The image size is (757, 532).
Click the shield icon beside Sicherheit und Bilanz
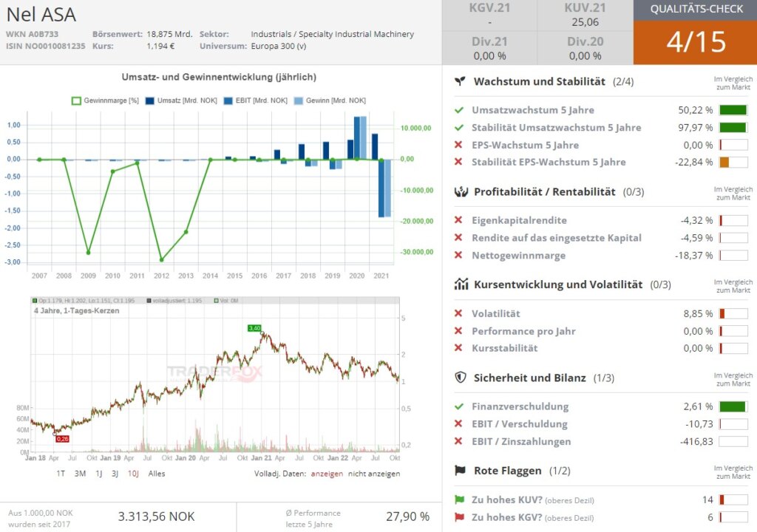pyautogui.click(x=461, y=377)
